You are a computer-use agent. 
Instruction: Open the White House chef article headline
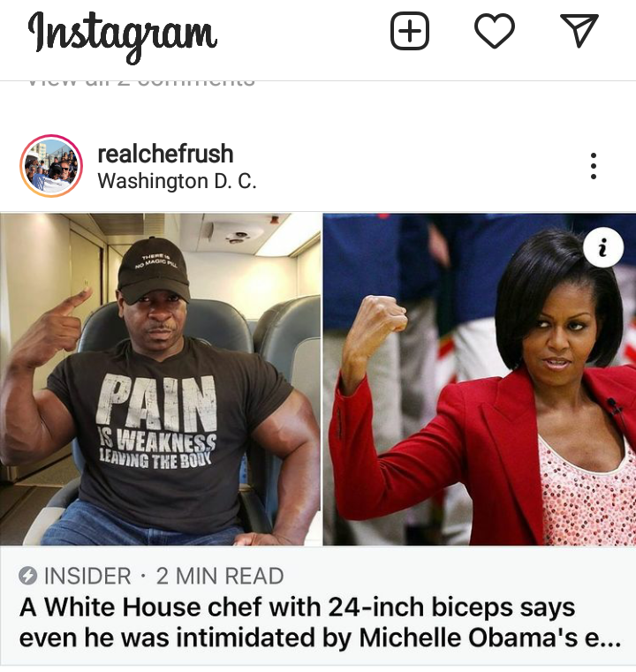pos(320,623)
